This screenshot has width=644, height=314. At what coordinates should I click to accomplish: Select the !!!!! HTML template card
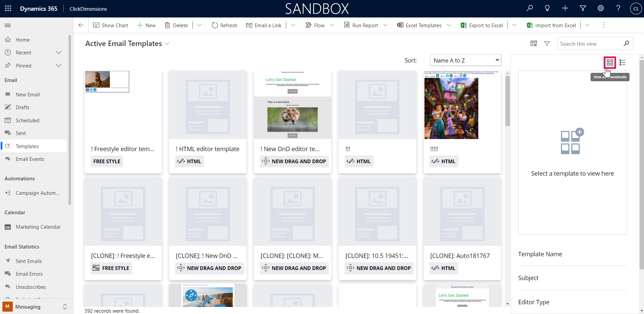pos(462,122)
